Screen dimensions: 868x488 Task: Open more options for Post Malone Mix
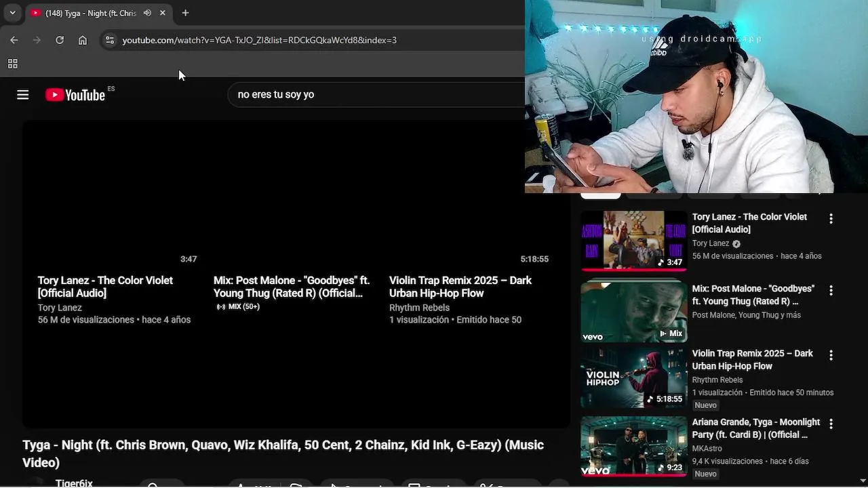pos(831,290)
